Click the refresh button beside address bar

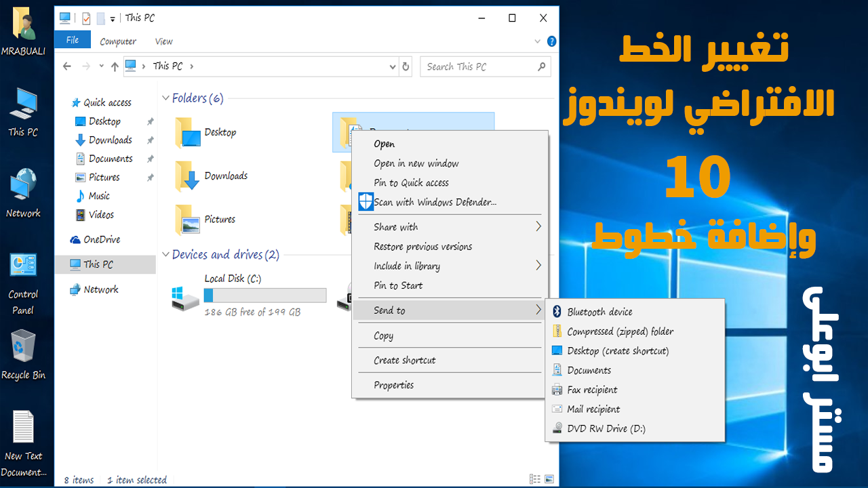(406, 66)
